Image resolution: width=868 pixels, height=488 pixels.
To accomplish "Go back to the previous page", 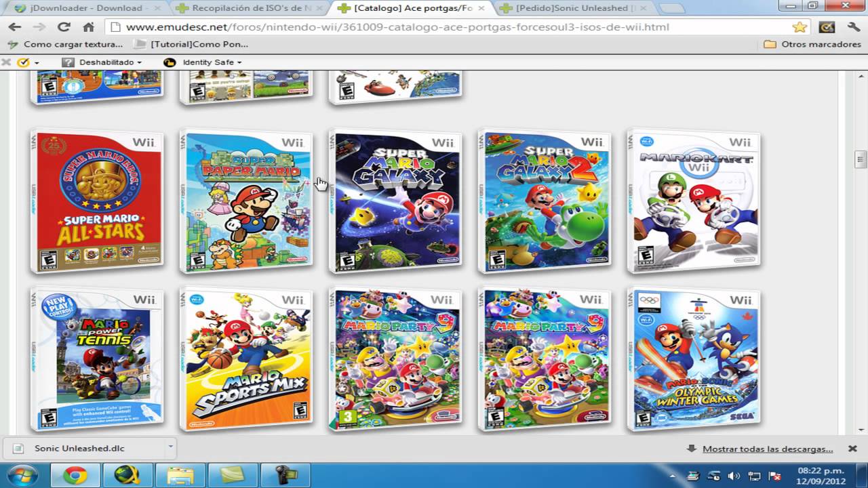I will (14, 27).
